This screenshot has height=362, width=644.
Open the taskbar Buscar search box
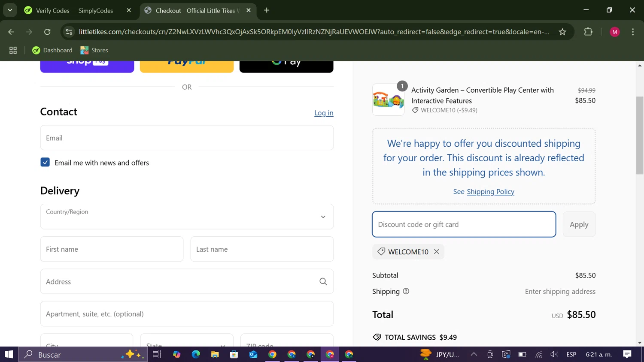click(x=83, y=354)
